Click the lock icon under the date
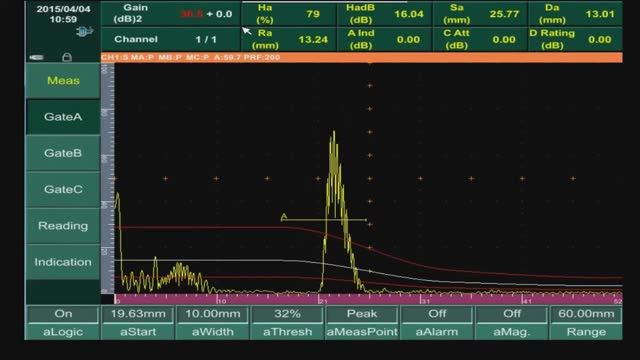 click(67, 57)
